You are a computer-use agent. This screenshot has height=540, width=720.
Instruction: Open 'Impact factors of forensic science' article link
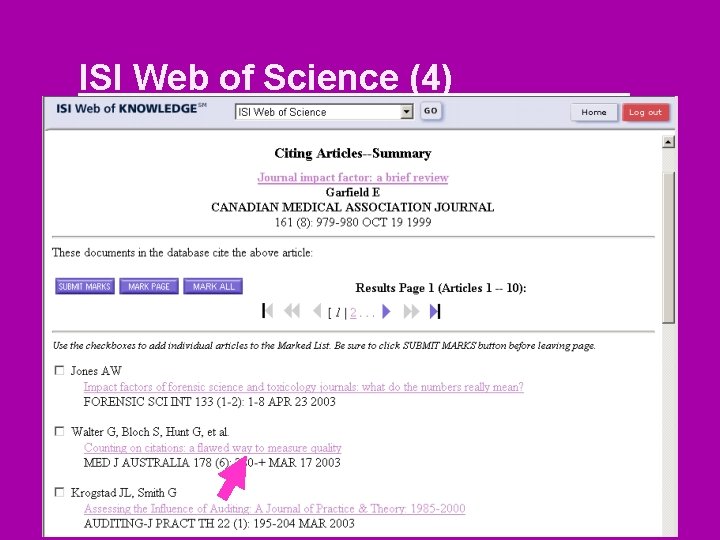click(304, 387)
